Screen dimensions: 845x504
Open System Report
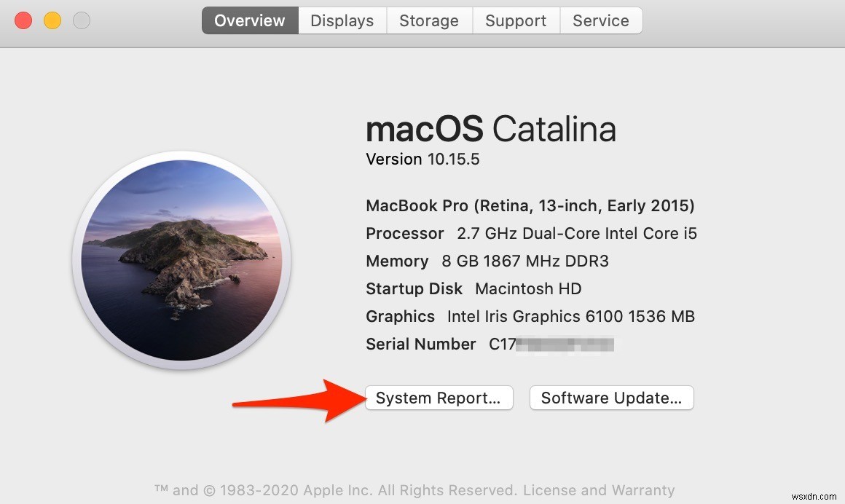tap(439, 398)
